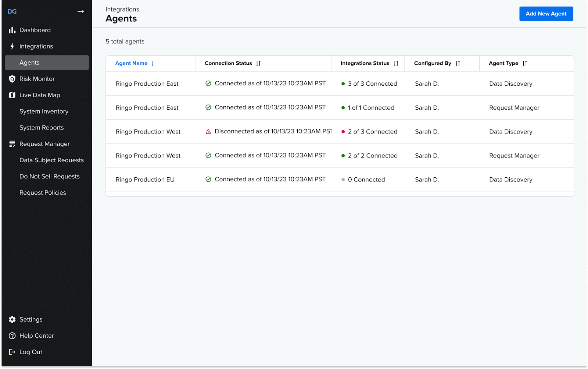Open Settings via the gear icon
588x369 pixels.
[12, 319]
